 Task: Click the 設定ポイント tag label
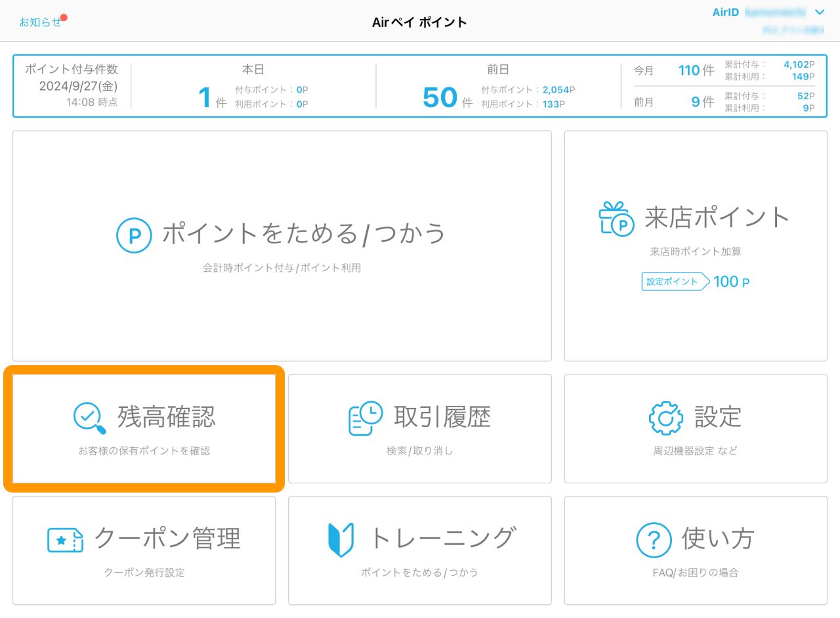(x=675, y=282)
